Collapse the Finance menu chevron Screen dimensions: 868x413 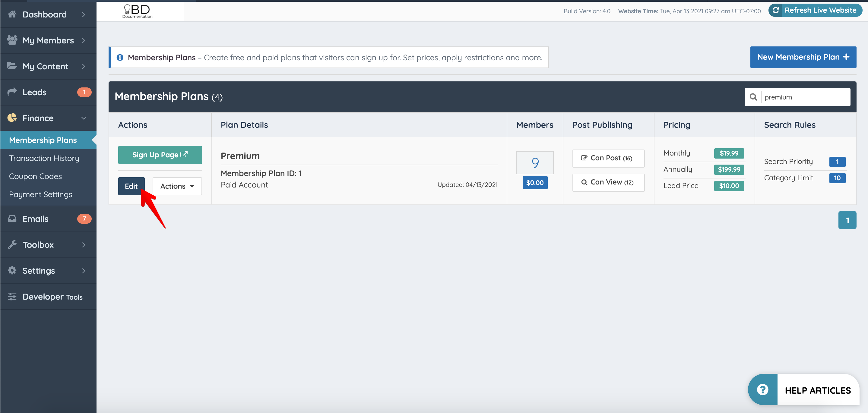tap(84, 118)
